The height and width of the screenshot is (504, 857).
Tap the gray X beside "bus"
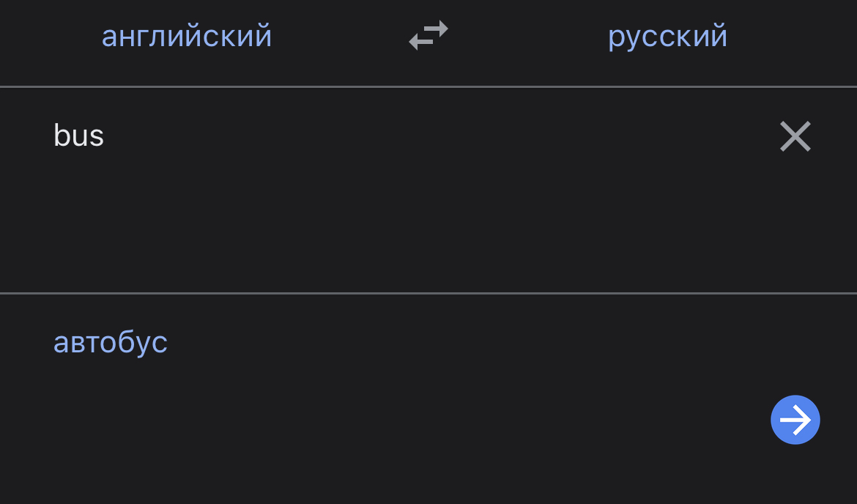point(795,136)
